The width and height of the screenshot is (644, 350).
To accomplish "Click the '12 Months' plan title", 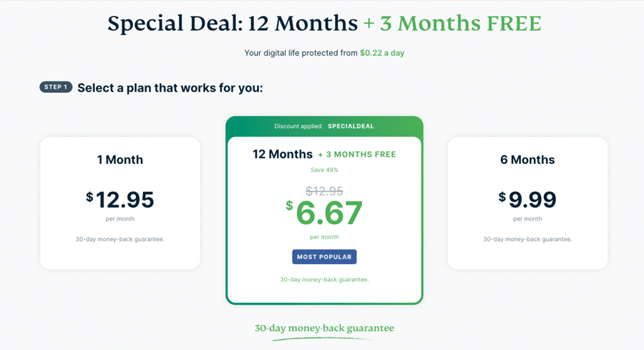I will 282,154.
